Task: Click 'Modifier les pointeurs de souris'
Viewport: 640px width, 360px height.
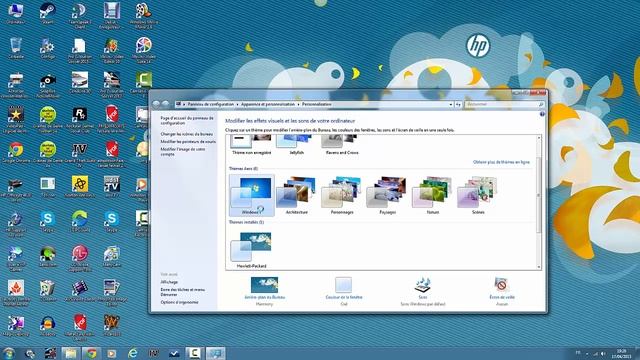Action: point(188,142)
